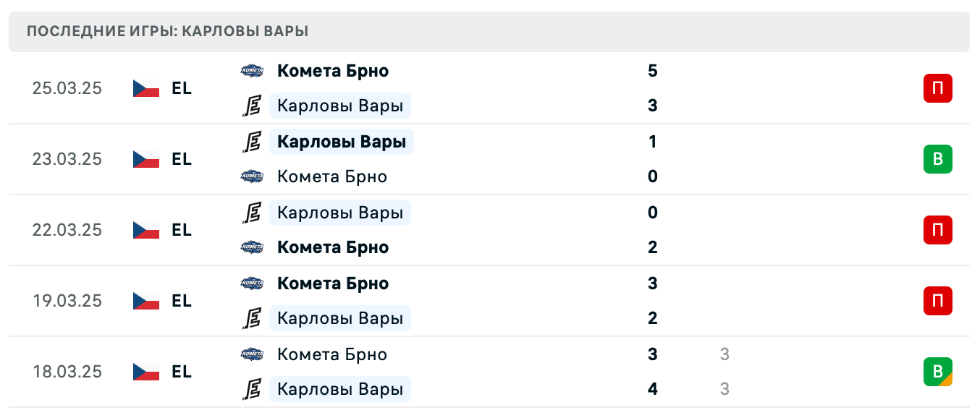
Task: Click the score 5 of Комета Брно in the top match
Action: 652,71
